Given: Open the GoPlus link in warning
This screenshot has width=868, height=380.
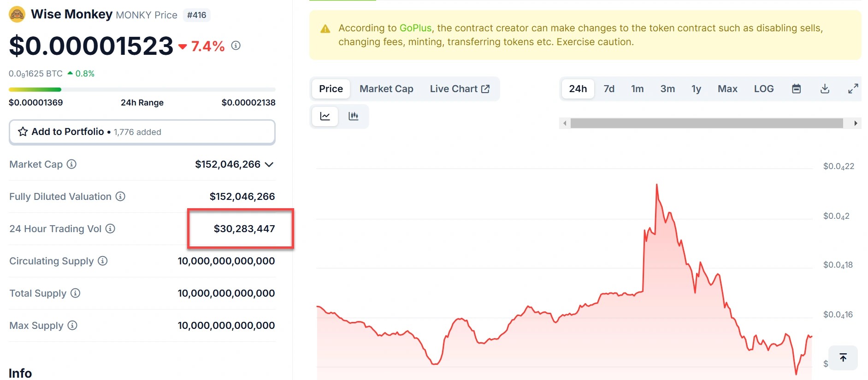Looking at the screenshot, I should [x=415, y=28].
